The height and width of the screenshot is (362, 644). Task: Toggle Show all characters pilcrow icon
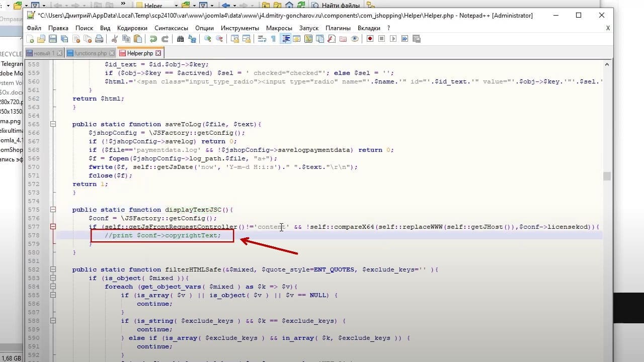point(273,39)
